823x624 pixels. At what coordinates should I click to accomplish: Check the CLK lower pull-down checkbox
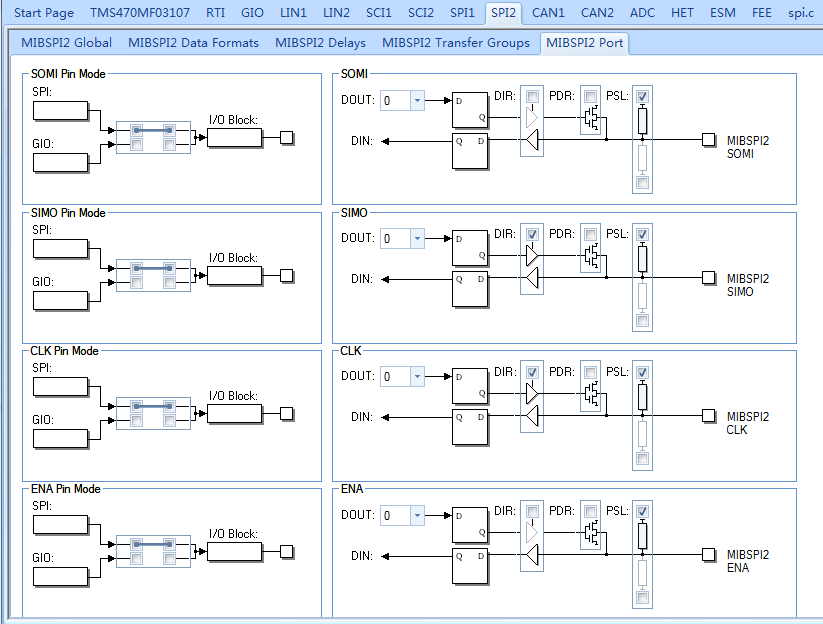(x=642, y=459)
